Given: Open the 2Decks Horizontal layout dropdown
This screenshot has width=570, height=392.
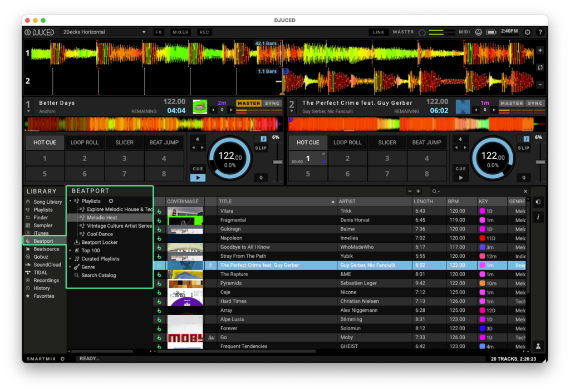Looking at the screenshot, I should pyautogui.click(x=104, y=32).
